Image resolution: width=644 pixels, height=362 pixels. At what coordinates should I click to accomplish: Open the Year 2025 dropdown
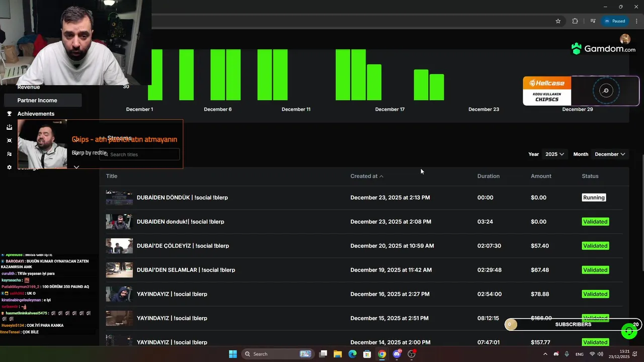click(554, 154)
